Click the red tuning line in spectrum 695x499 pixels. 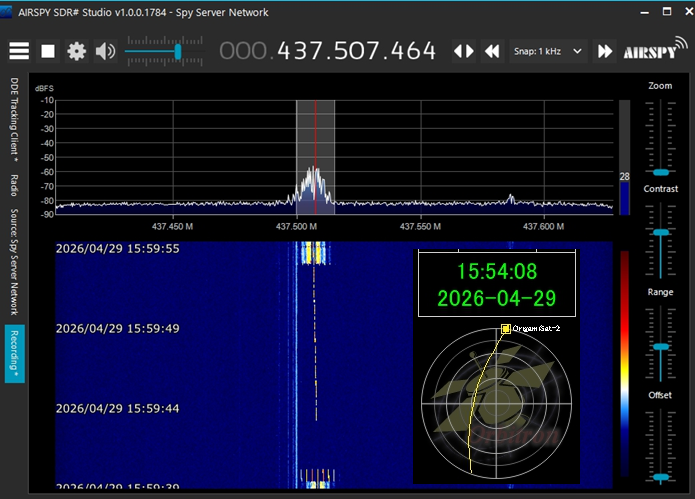tap(316, 157)
